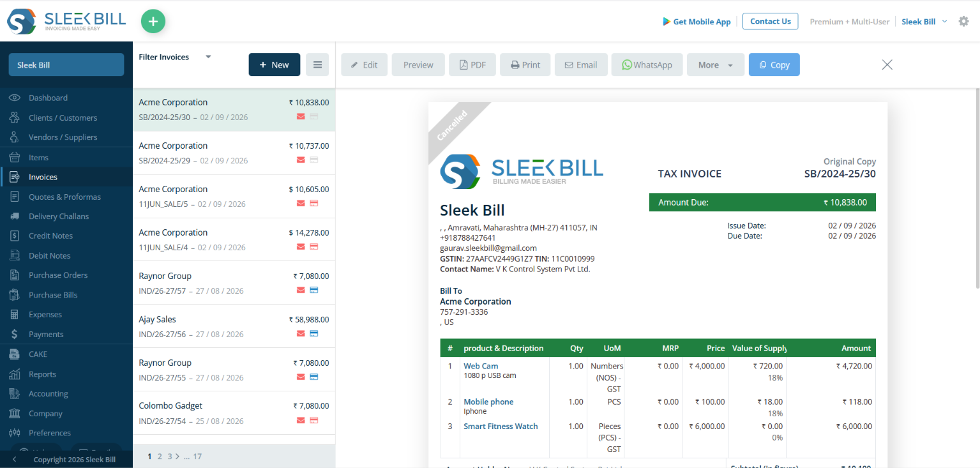Click the green plus quick-add icon
This screenshot has height=468, width=980.
(x=153, y=21)
